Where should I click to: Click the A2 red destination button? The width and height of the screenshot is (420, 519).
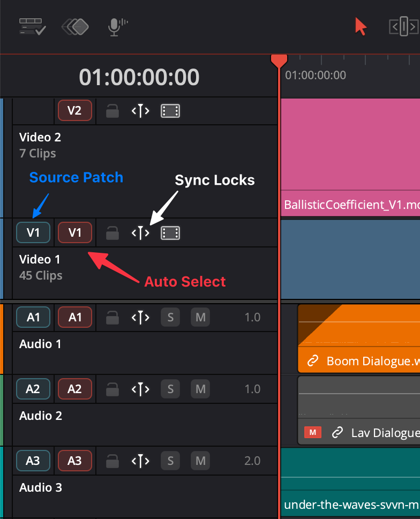75,389
